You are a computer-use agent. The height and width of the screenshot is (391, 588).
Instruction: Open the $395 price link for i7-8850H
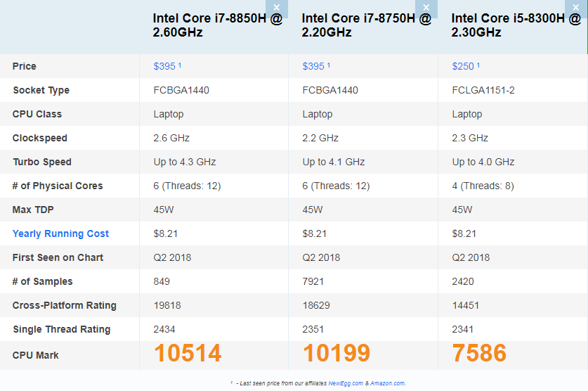pos(164,66)
